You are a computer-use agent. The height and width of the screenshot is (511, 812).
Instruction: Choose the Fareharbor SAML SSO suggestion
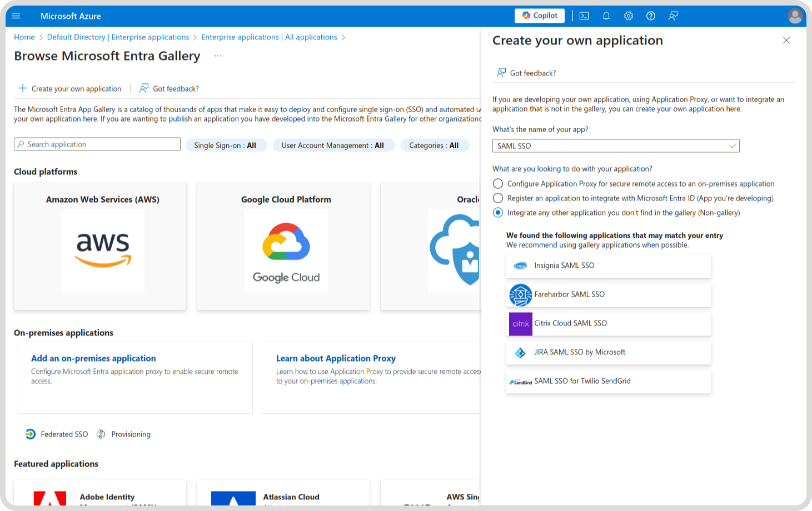pyautogui.click(x=609, y=295)
